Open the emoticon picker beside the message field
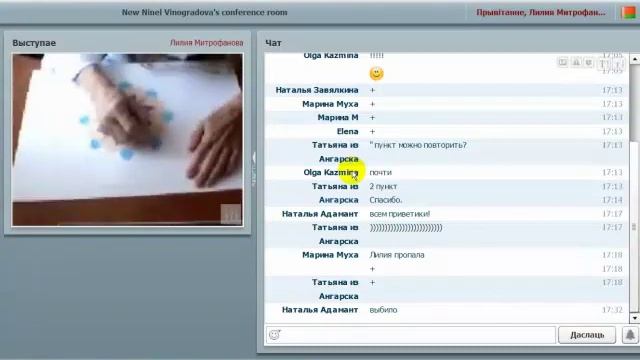This screenshot has width=640, height=360. pyautogui.click(x=275, y=335)
